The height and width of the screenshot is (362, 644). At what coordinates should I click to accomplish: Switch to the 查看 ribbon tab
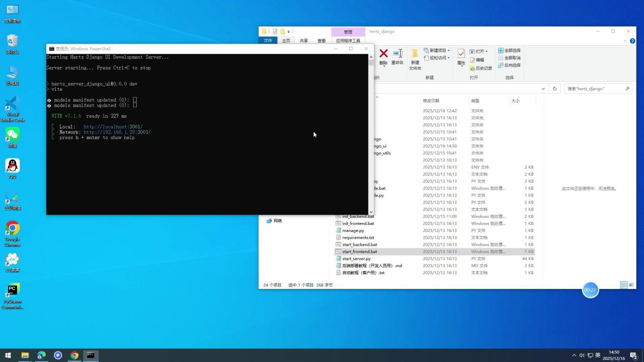[321, 40]
